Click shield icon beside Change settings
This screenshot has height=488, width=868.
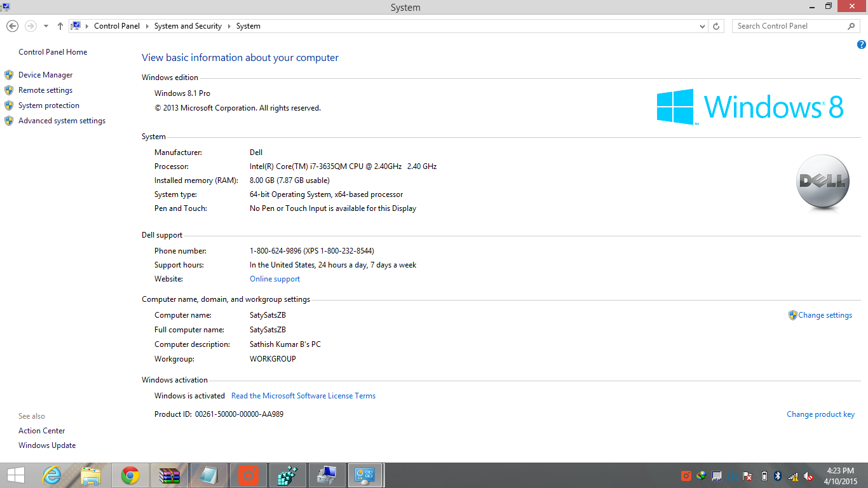[792, 315]
